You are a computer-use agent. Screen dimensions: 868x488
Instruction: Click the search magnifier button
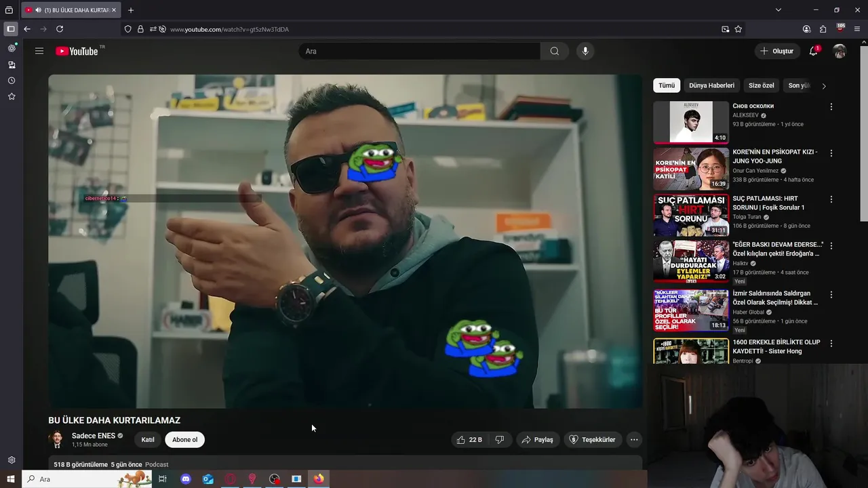point(555,51)
